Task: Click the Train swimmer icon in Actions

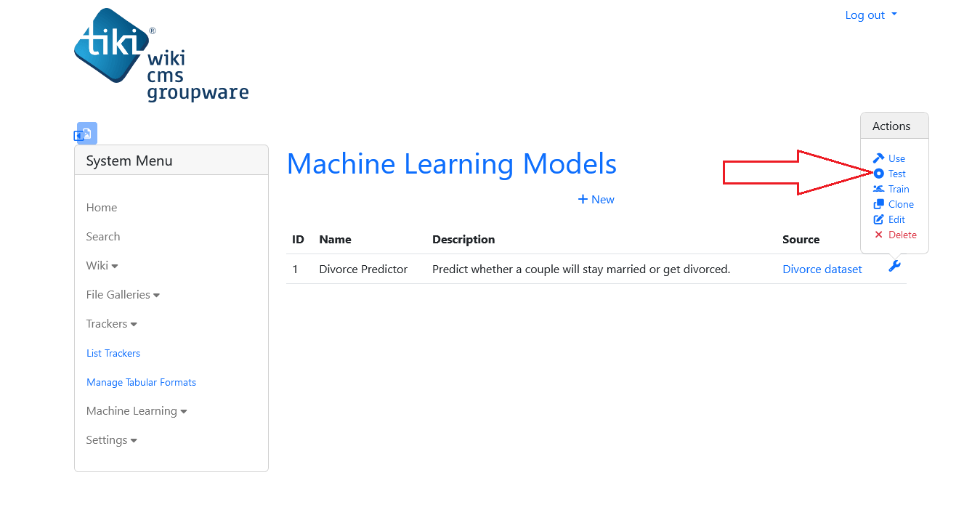Action: 878,189
